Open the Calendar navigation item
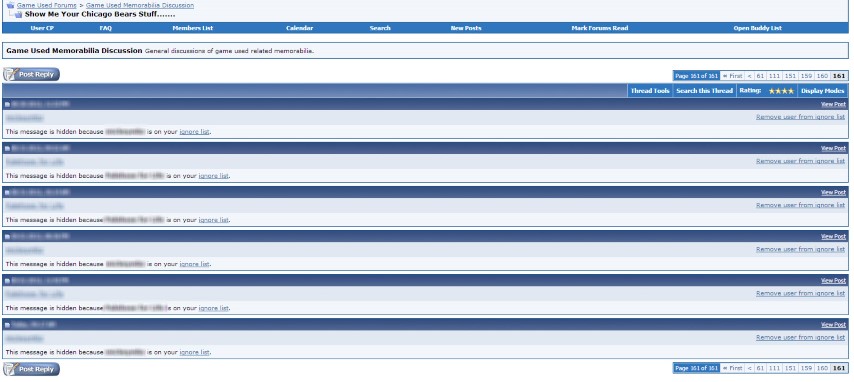Image resolution: width=854 pixels, height=382 pixels. pyautogui.click(x=300, y=28)
